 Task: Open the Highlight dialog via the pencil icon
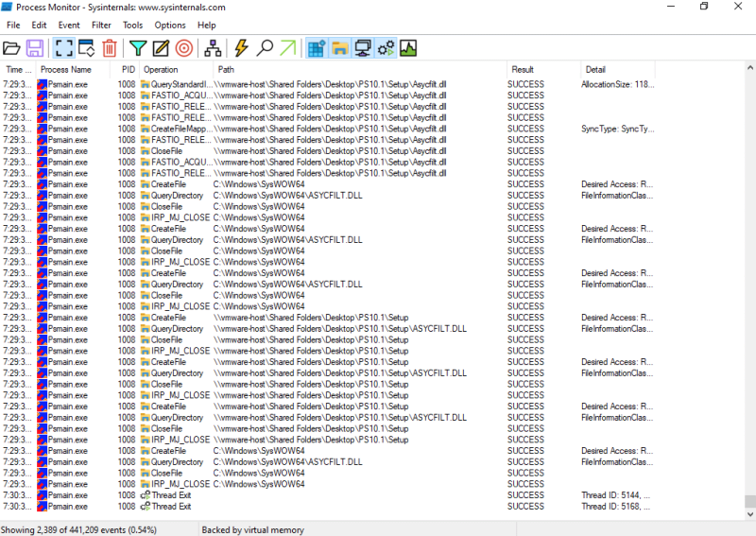(x=161, y=48)
